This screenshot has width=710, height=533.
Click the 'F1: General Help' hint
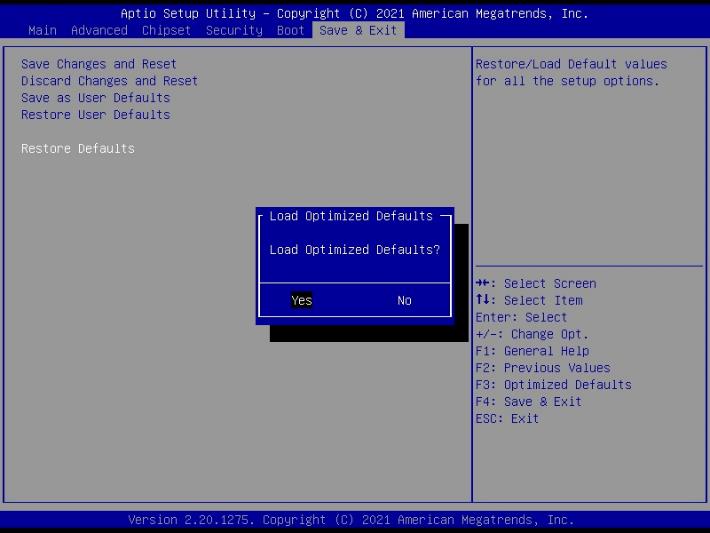click(532, 351)
